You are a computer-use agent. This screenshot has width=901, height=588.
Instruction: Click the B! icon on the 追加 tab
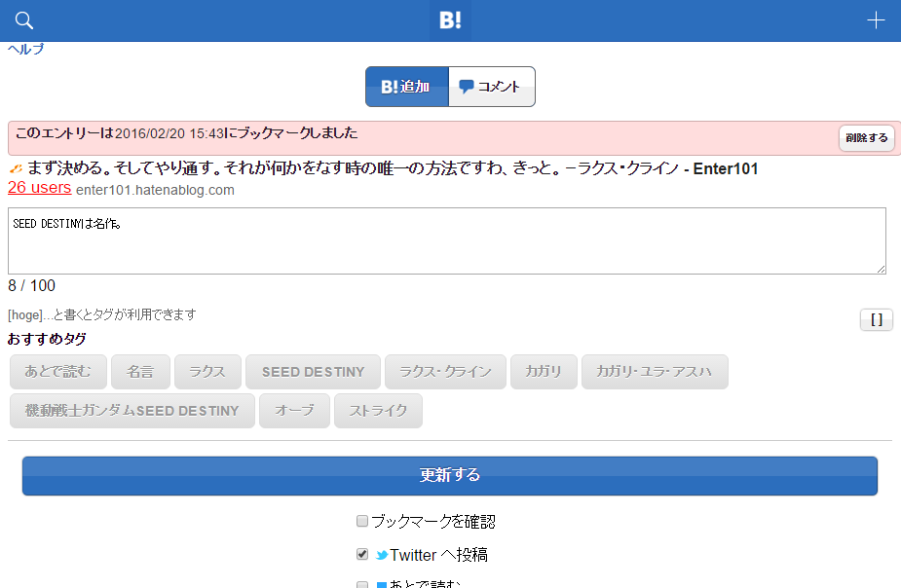(x=389, y=86)
